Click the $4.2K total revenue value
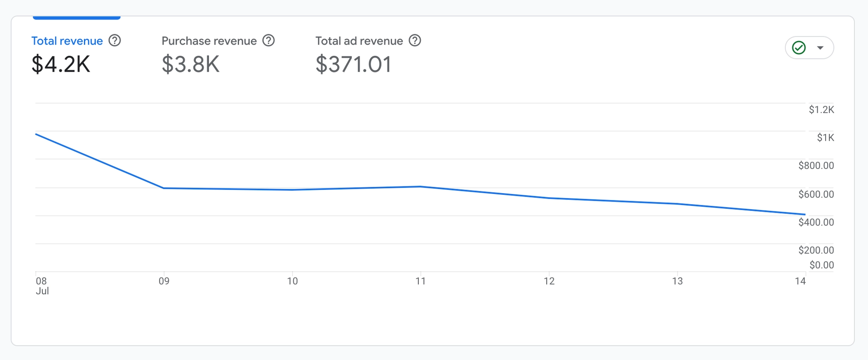Screen dimensions: 868x360 pos(61,64)
